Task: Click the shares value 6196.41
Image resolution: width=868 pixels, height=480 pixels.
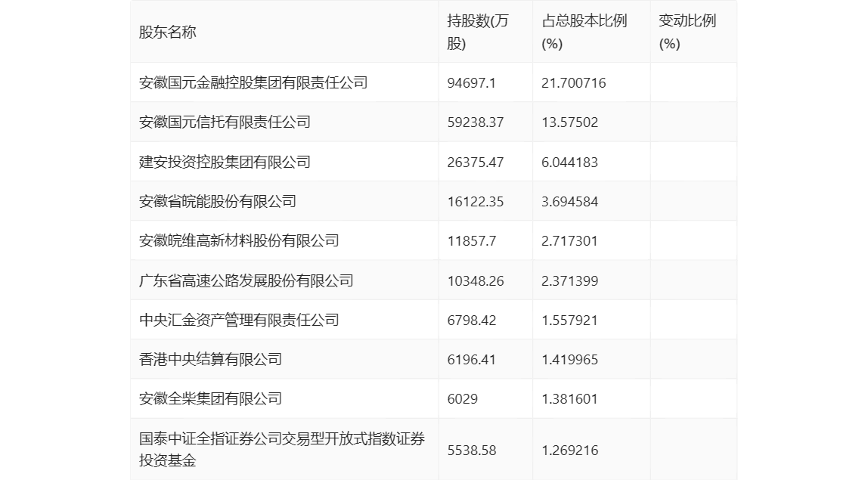Action: pyautogui.click(x=472, y=359)
